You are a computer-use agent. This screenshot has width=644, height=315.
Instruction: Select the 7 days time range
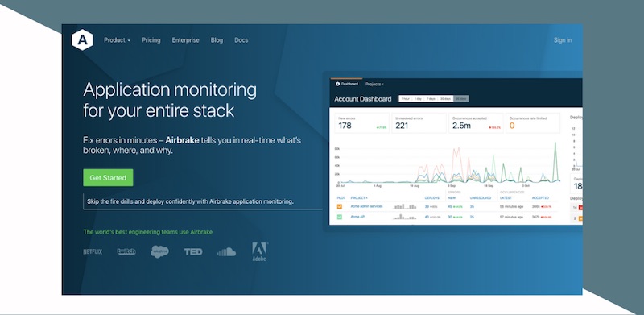point(431,99)
